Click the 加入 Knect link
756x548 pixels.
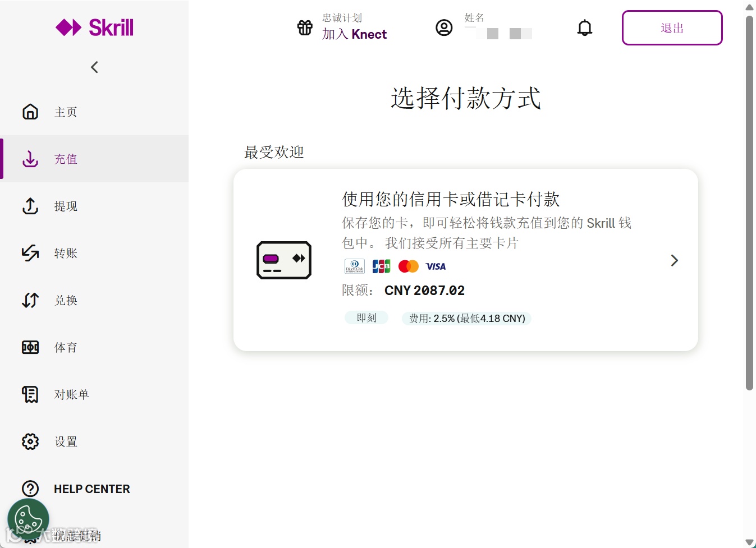pyautogui.click(x=354, y=34)
